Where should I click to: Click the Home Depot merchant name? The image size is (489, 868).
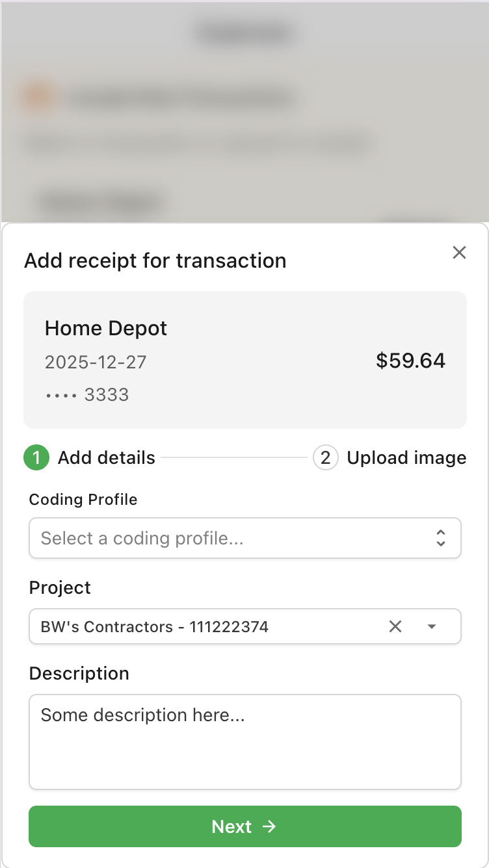click(106, 329)
